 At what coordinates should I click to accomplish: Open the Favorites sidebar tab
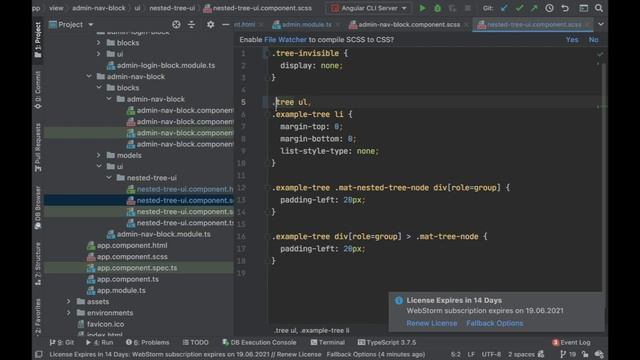click(38, 317)
